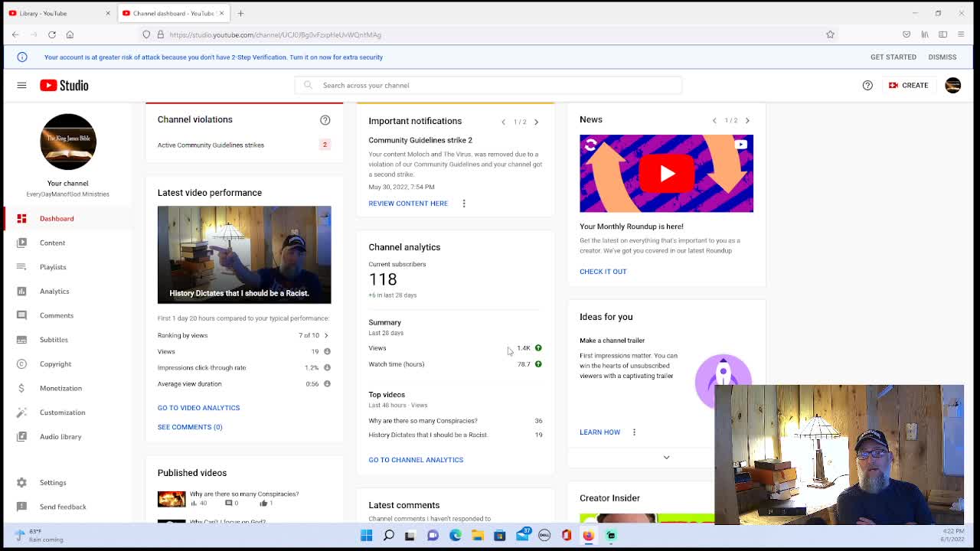Dismiss the 2-Step Verification banner
This screenshot has height=551, width=980.
[x=942, y=57]
